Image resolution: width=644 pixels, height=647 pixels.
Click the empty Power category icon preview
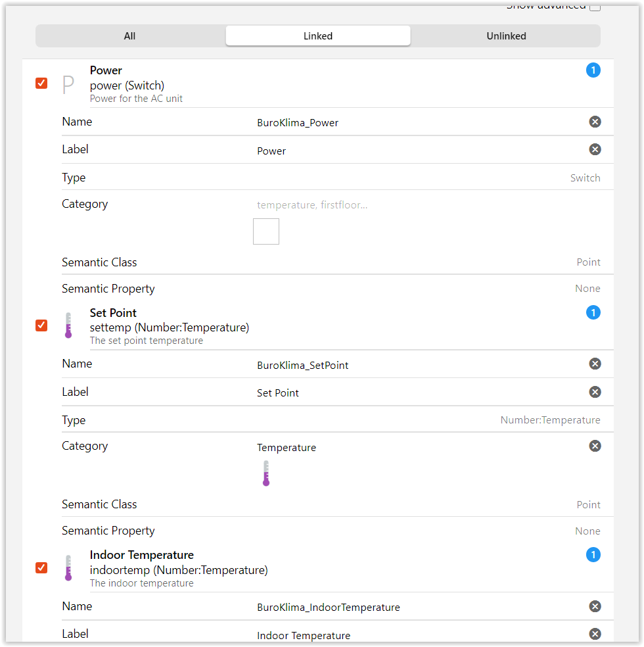(266, 231)
